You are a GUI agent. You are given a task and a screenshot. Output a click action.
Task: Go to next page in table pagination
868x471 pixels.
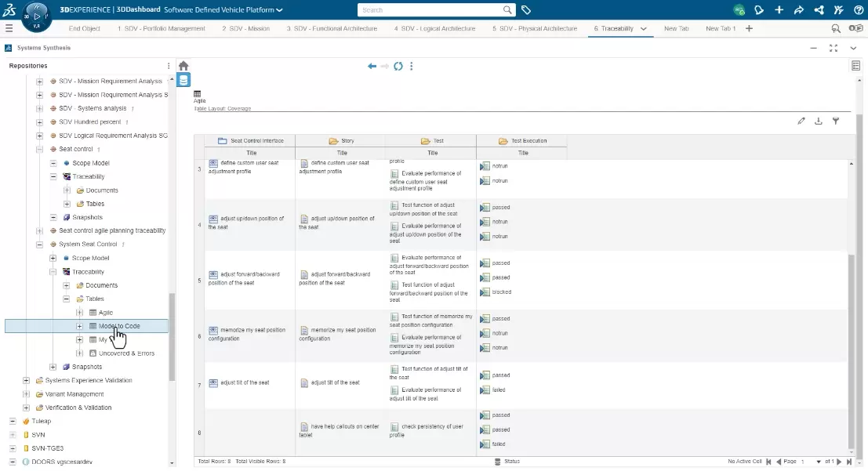pyautogui.click(x=838, y=462)
